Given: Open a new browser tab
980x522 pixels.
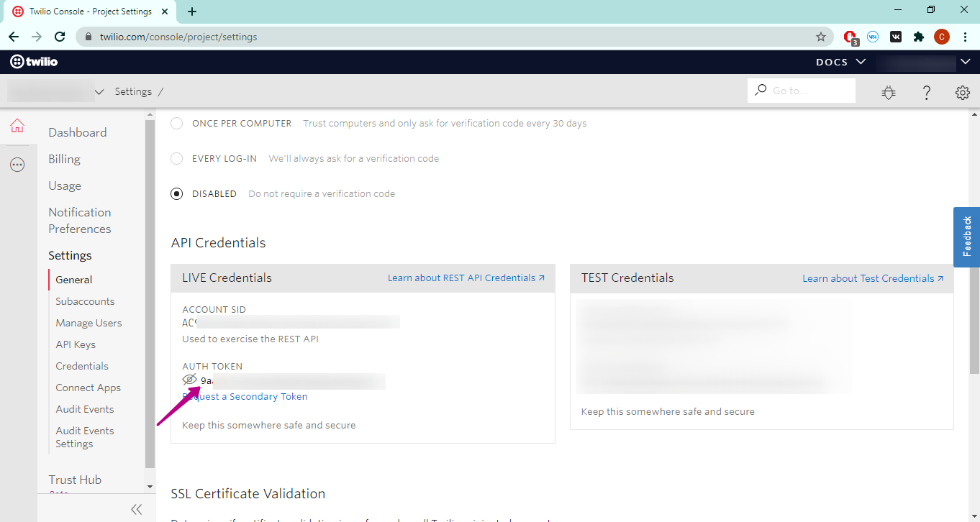Looking at the screenshot, I should click(x=192, y=12).
